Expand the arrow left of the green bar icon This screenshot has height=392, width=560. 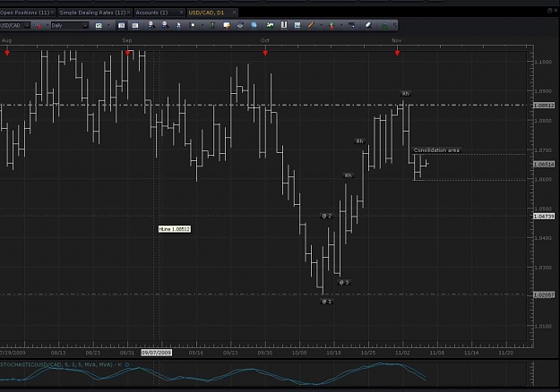(202, 25)
